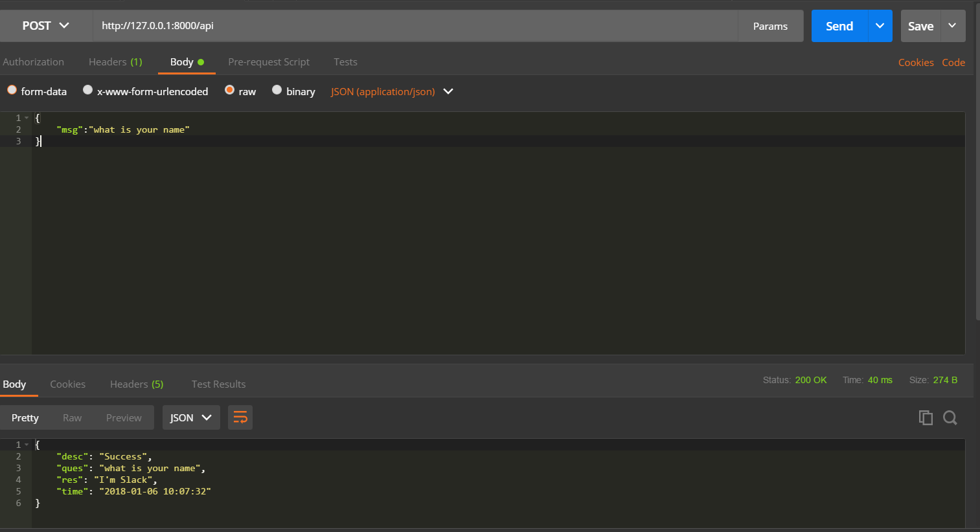The width and height of the screenshot is (980, 532).
Task: Open the Send button dropdown arrow
Action: pos(880,26)
